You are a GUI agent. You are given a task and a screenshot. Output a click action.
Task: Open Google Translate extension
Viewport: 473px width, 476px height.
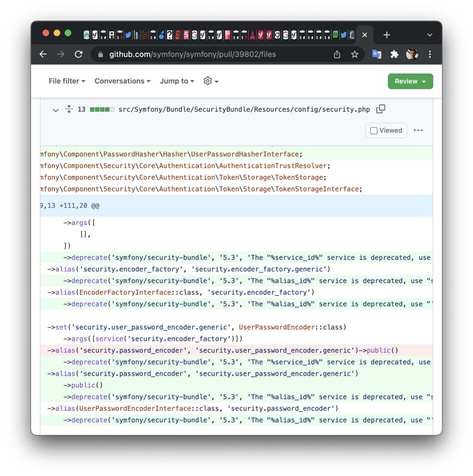377,54
